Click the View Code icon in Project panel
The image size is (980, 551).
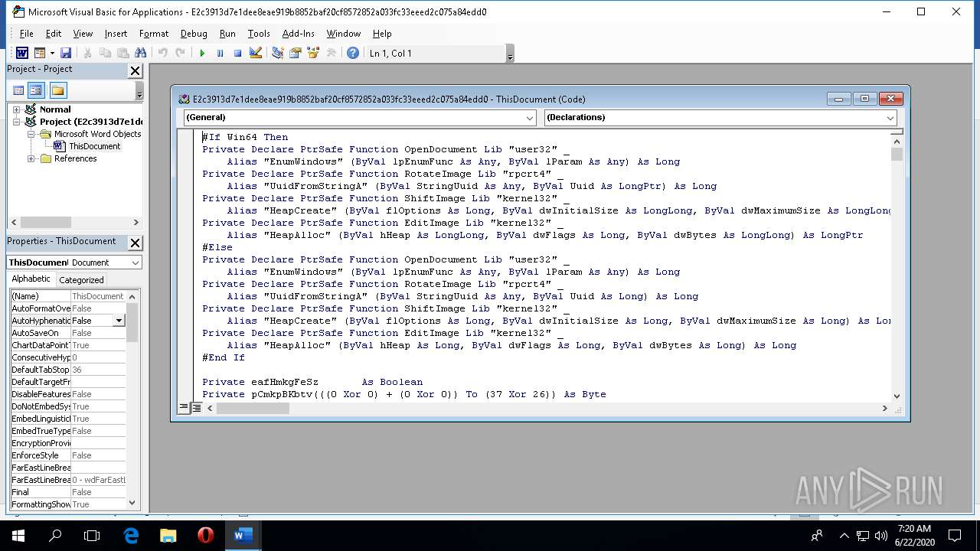pos(18,90)
